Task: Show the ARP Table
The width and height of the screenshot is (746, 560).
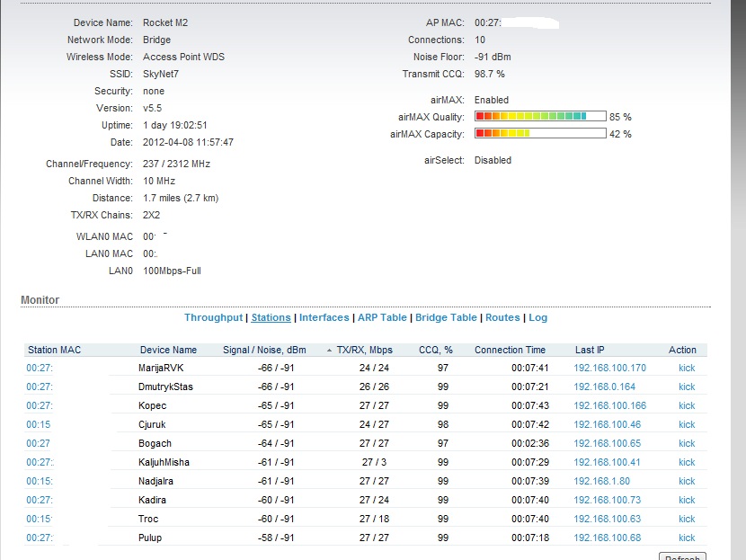Action: (x=382, y=317)
